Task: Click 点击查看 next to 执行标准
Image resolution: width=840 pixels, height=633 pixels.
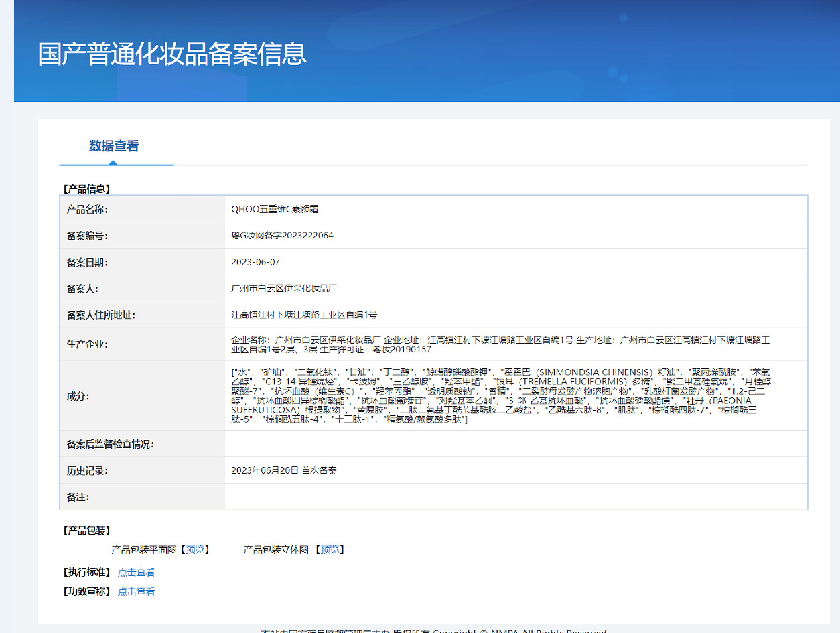Action: coord(136,572)
